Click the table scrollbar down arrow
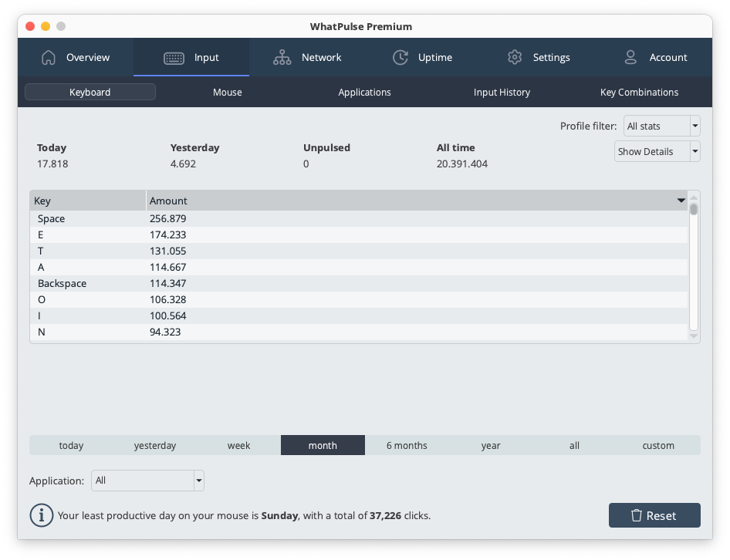The image size is (730, 560). [693, 336]
